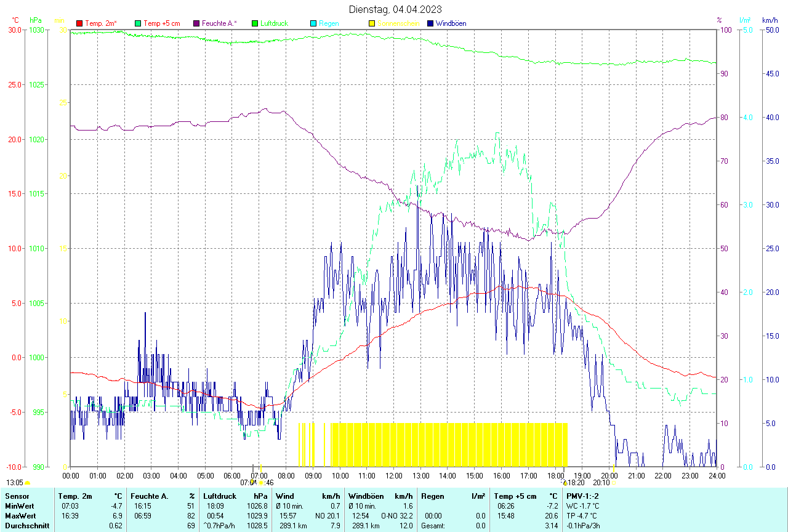Click the small yellow square after 20:10
This screenshot has height=532, width=788.
(x=613, y=483)
